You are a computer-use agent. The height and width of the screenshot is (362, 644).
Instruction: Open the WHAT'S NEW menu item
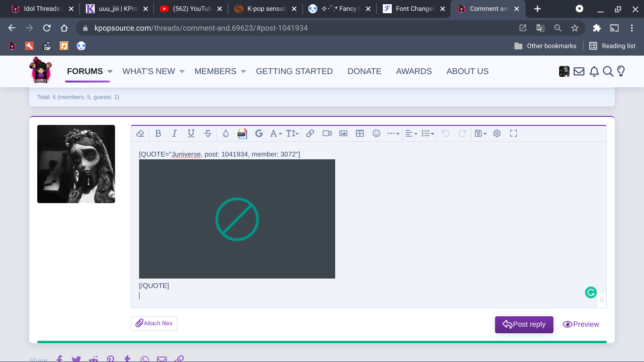[x=149, y=71]
